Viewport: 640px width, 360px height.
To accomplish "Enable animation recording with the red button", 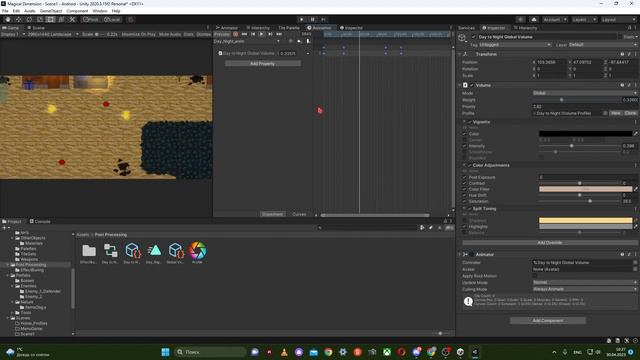I will [x=236, y=34].
